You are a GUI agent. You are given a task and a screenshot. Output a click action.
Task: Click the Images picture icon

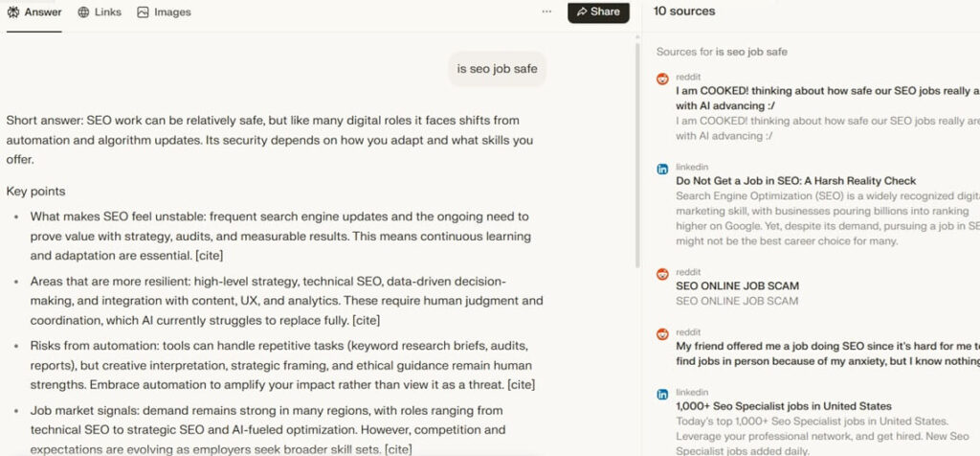pyautogui.click(x=143, y=12)
